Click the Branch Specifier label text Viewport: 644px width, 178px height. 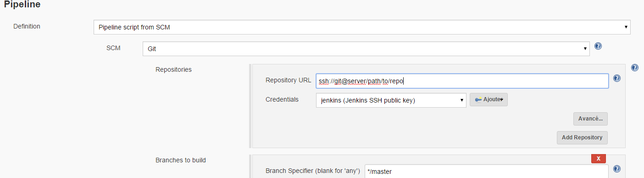click(313, 171)
